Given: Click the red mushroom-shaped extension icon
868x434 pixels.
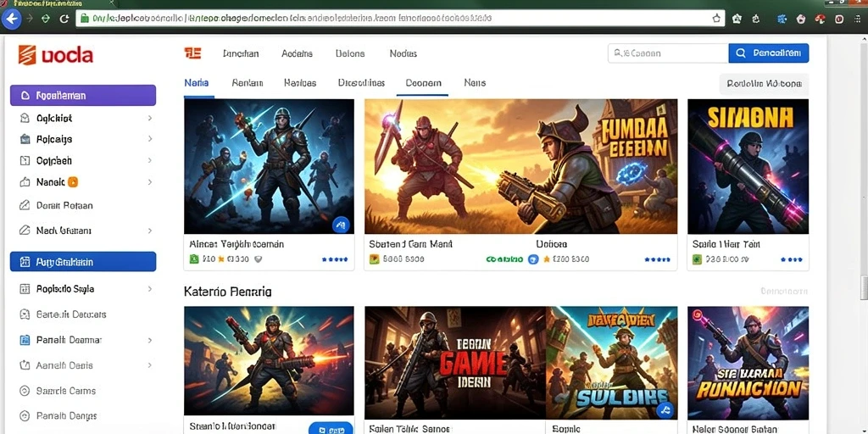Looking at the screenshot, I should coord(821,19).
